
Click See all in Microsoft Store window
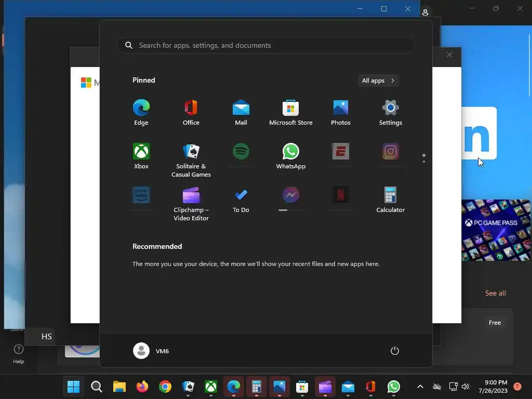click(x=495, y=293)
